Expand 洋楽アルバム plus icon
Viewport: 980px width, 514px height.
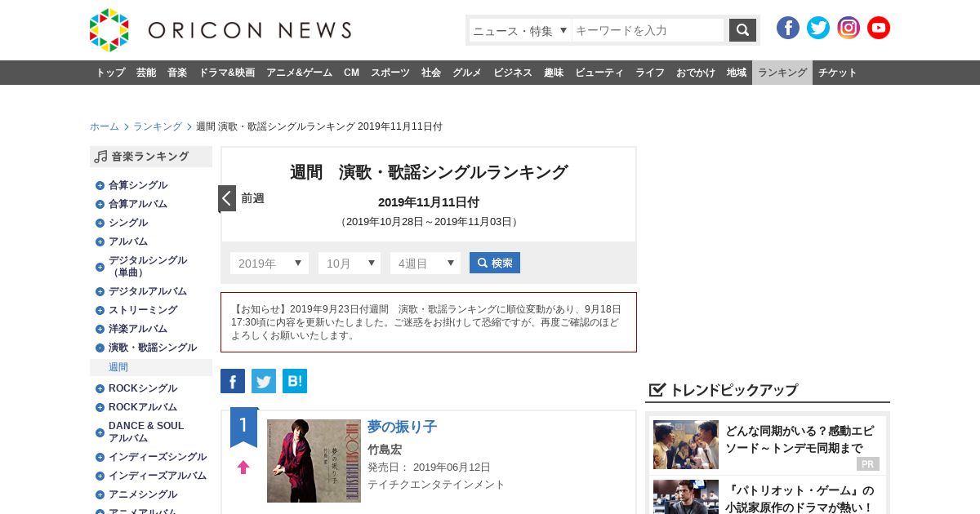click(100, 329)
